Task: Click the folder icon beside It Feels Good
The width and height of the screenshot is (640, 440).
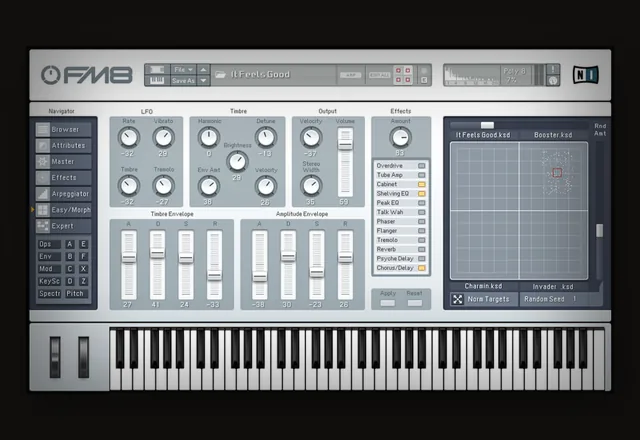Action: click(220, 75)
